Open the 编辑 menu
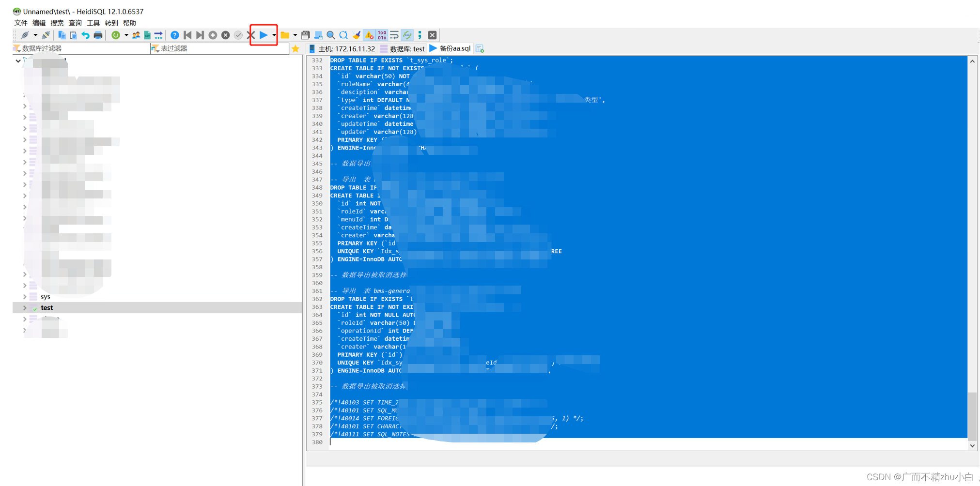980x486 pixels. point(39,23)
